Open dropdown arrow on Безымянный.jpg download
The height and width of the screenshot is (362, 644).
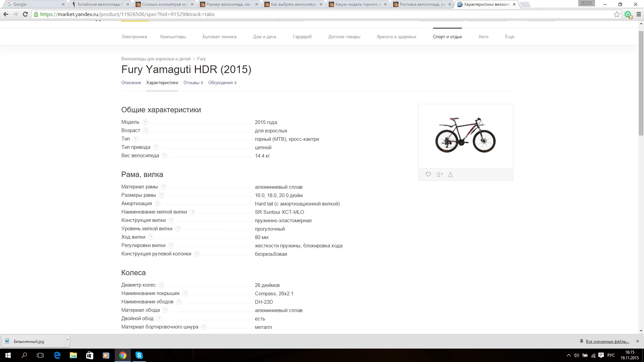click(x=67, y=340)
